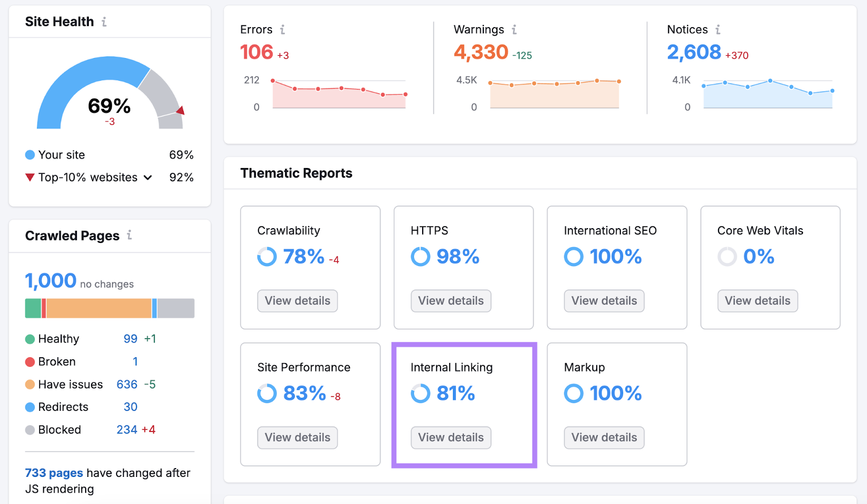
Task: Click the orange Have issues legend dot
Action: click(x=30, y=385)
